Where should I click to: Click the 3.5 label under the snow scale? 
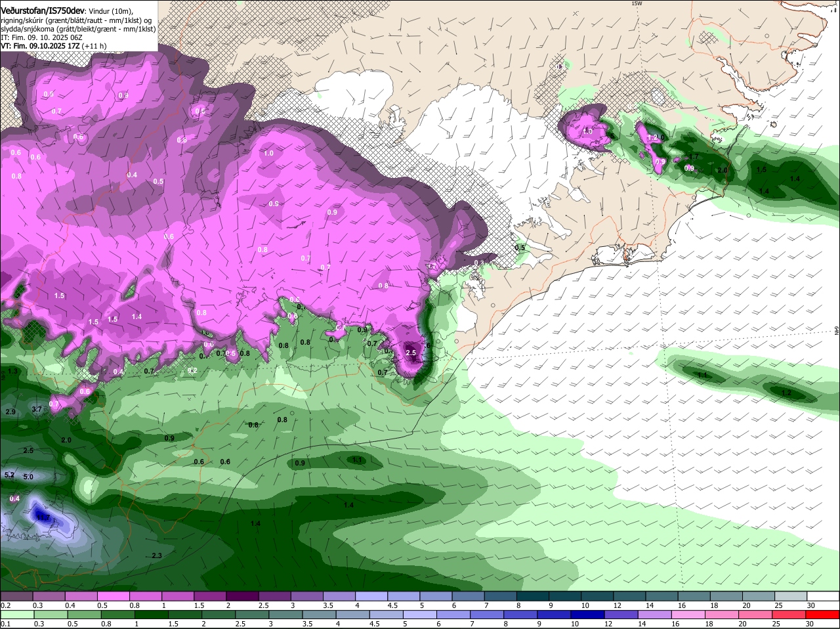click(x=328, y=605)
